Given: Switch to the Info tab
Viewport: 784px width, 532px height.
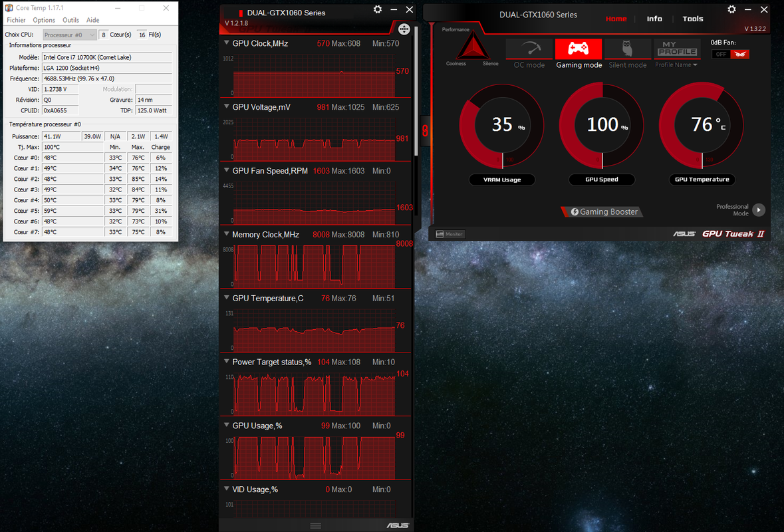Looking at the screenshot, I should [x=654, y=19].
